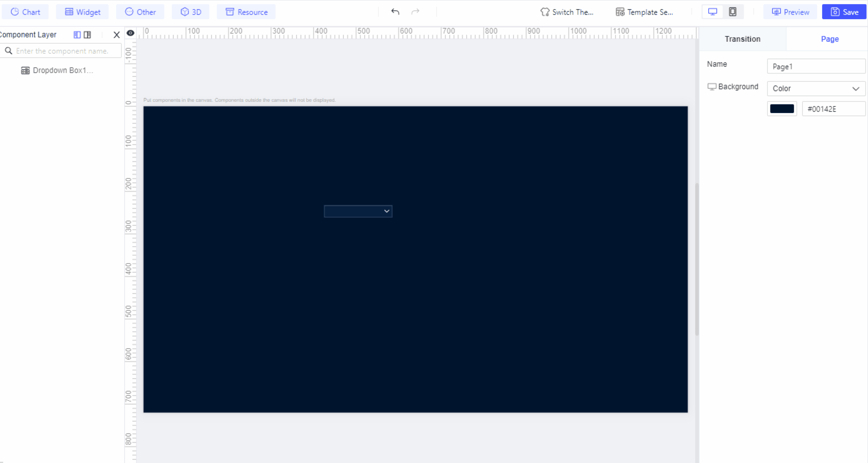Open the dropdown box on the canvas
The image size is (868, 463).
[358, 211]
